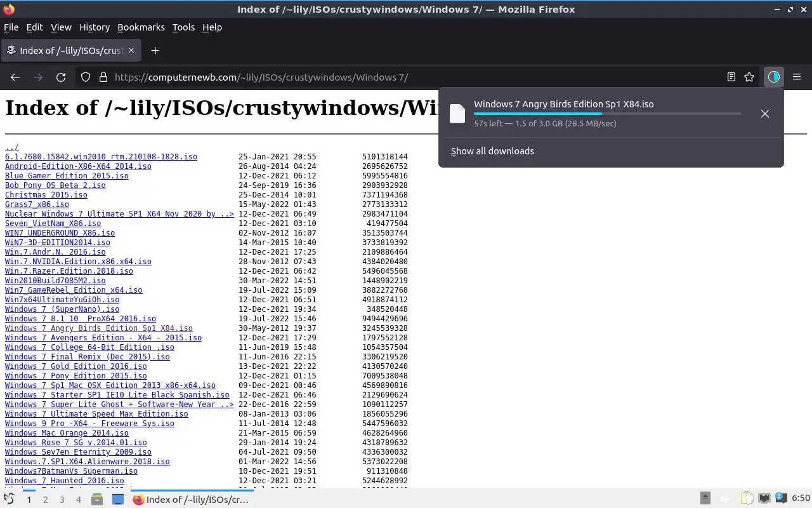
Task: Click the Firefox logo in the title bar
Action: point(9,9)
